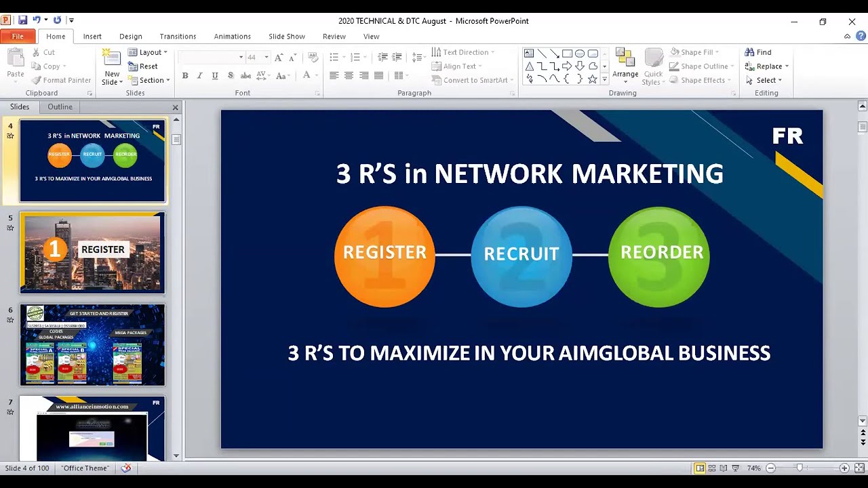This screenshot has width=868, height=488.
Task: Expand the Select dropdown in Editing
Action: coord(764,80)
